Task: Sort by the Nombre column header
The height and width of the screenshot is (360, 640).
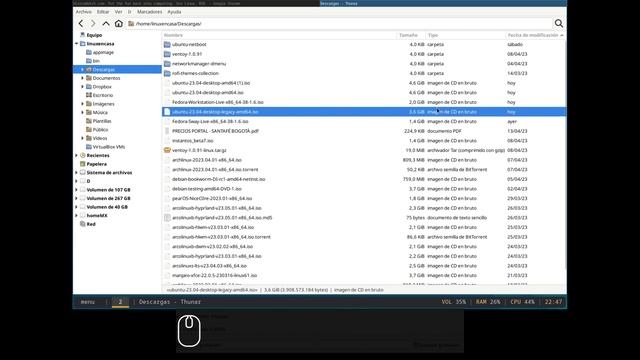Action: click(279, 35)
